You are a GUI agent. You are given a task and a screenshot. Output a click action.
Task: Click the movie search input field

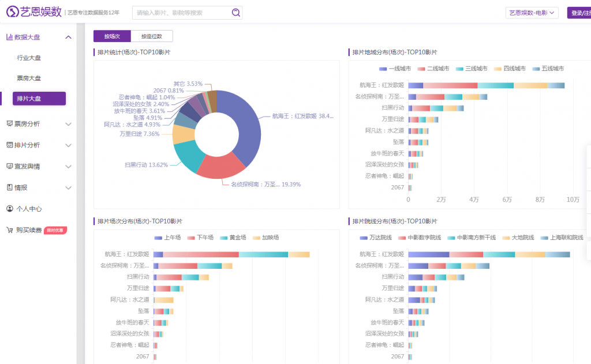coord(182,13)
